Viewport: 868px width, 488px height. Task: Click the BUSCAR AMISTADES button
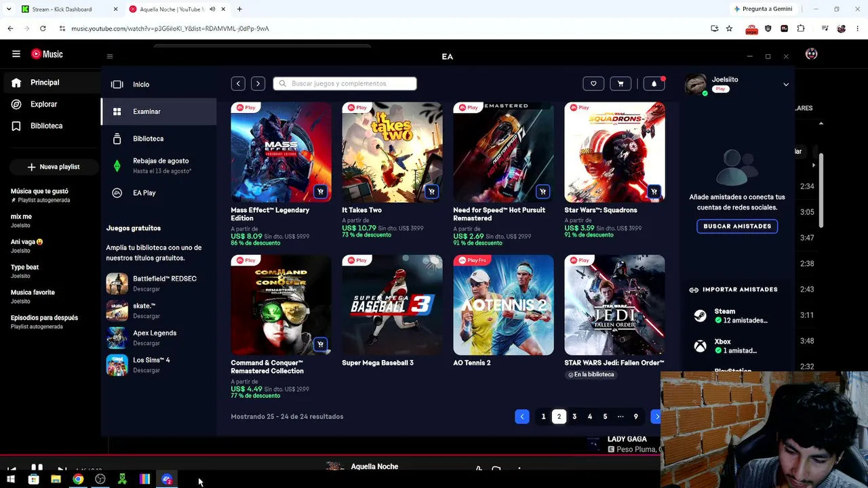(x=737, y=226)
